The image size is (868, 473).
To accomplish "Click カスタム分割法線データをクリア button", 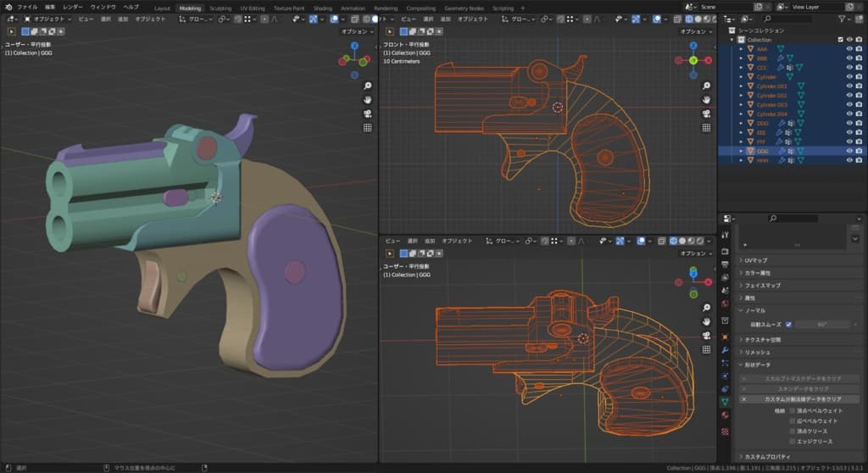I will coord(803,398).
